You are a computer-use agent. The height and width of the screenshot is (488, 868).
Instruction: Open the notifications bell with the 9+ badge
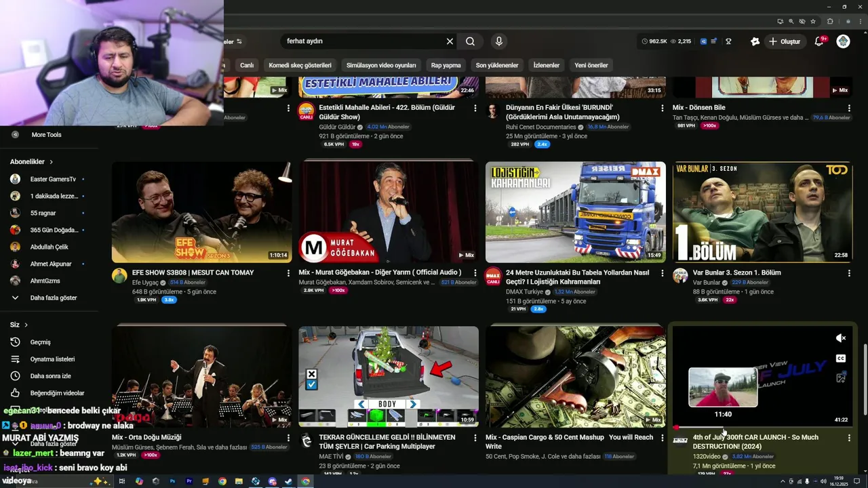click(x=818, y=41)
